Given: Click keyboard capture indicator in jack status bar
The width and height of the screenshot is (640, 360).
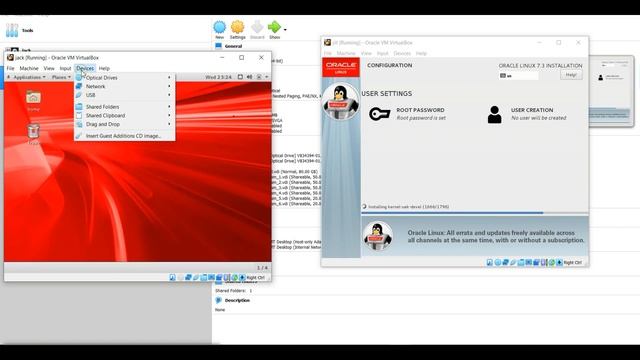Looking at the screenshot, I should [242, 278].
